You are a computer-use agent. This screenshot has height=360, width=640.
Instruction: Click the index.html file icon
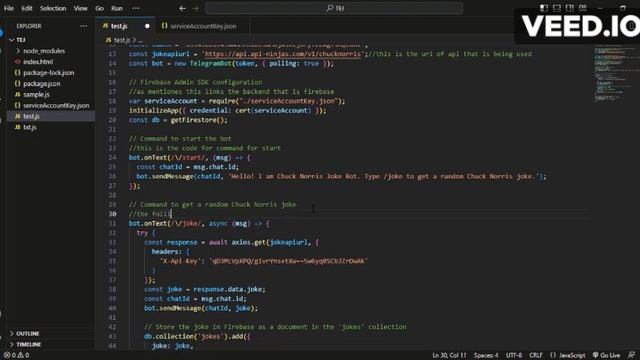click(18, 62)
